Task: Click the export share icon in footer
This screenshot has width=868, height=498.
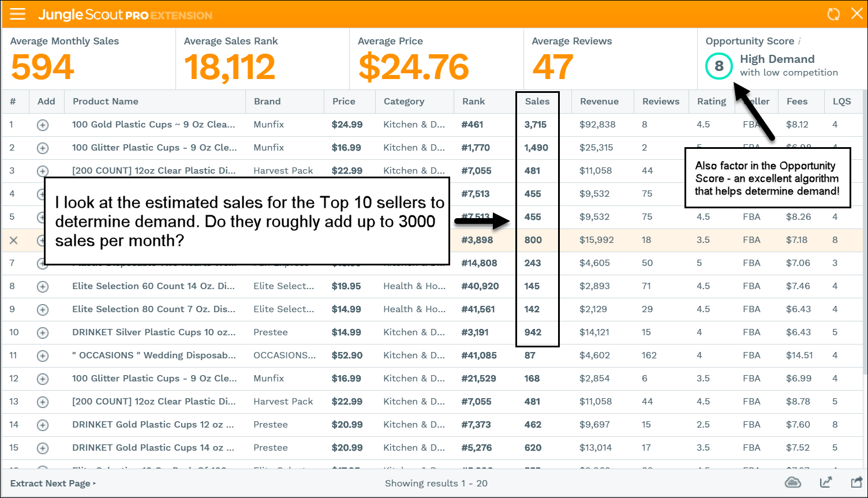Action: pos(856,482)
